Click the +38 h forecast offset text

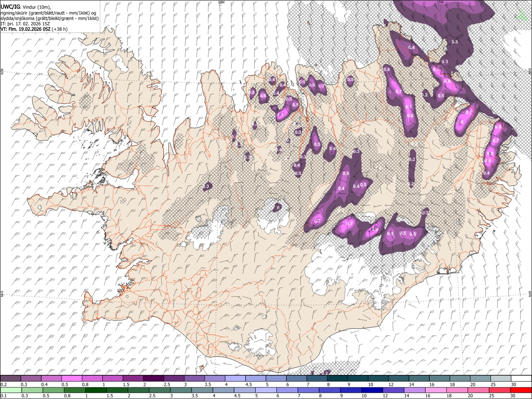tap(59, 29)
